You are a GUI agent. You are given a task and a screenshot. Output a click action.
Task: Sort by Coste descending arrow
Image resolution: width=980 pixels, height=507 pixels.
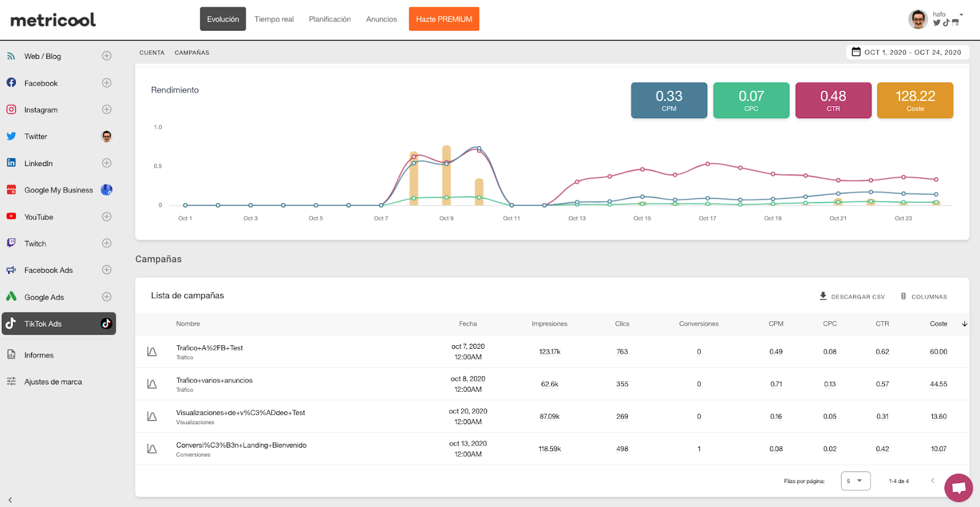[x=965, y=324]
